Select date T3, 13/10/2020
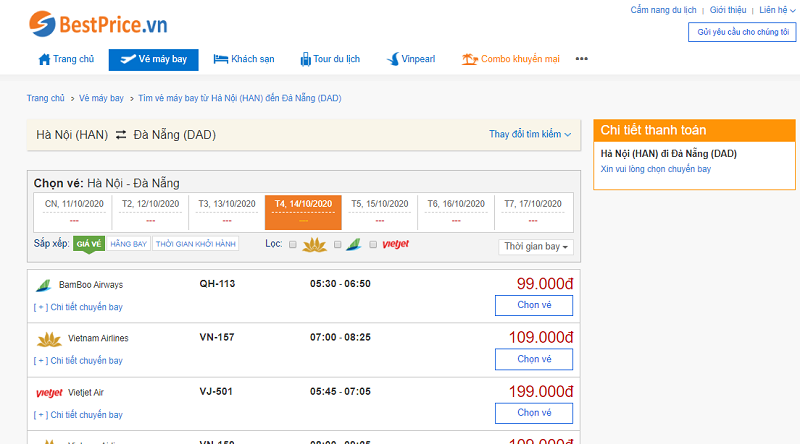This screenshot has height=444, width=800. pyautogui.click(x=227, y=212)
